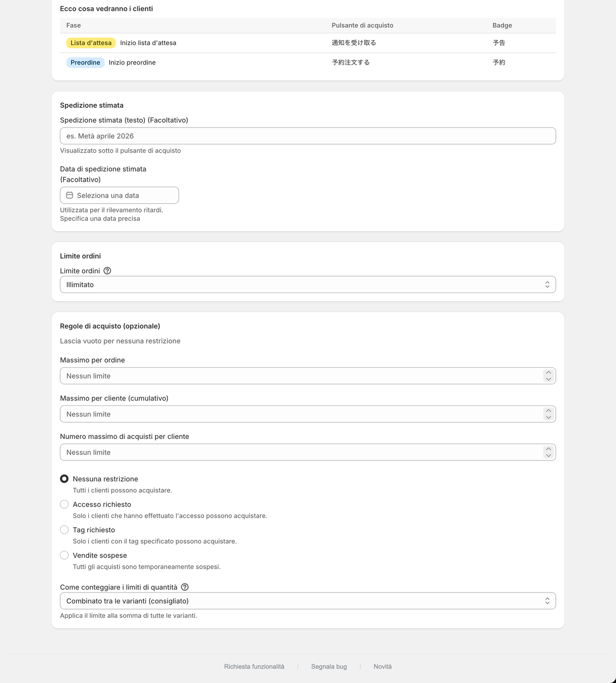Screen dimensions: 616x683
Task: Click the 予約 badge cell
Action: click(499, 62)
